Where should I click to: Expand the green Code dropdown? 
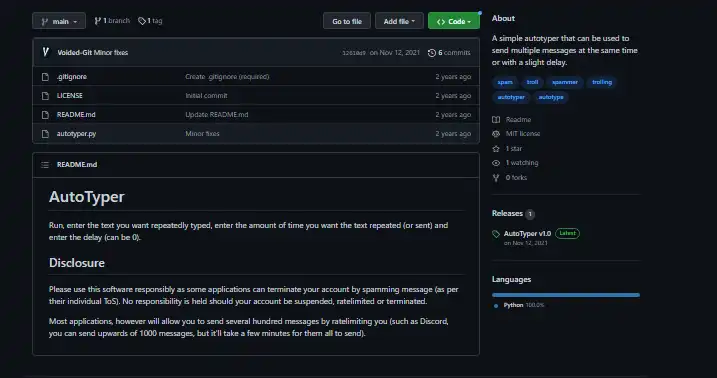click(454, 21)
